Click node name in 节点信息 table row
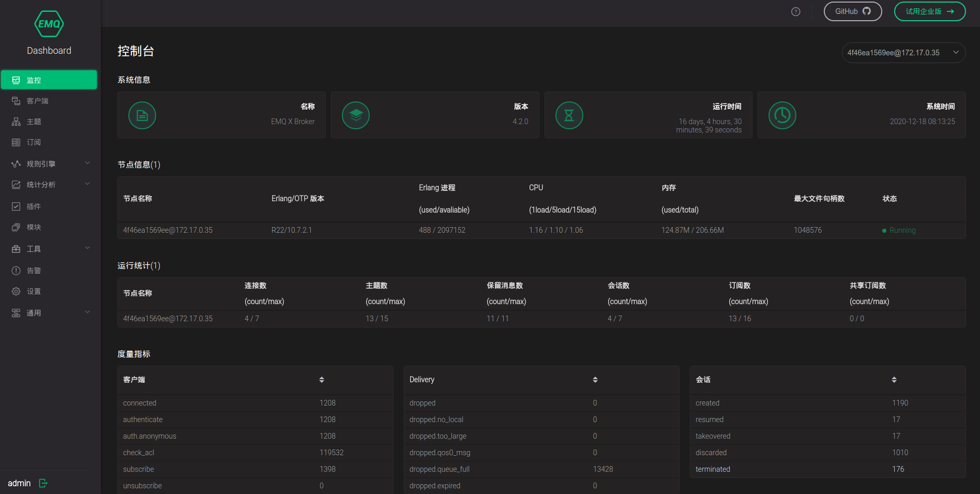The width and height of the screenshot is (980, 494). [x=168, y=230]
